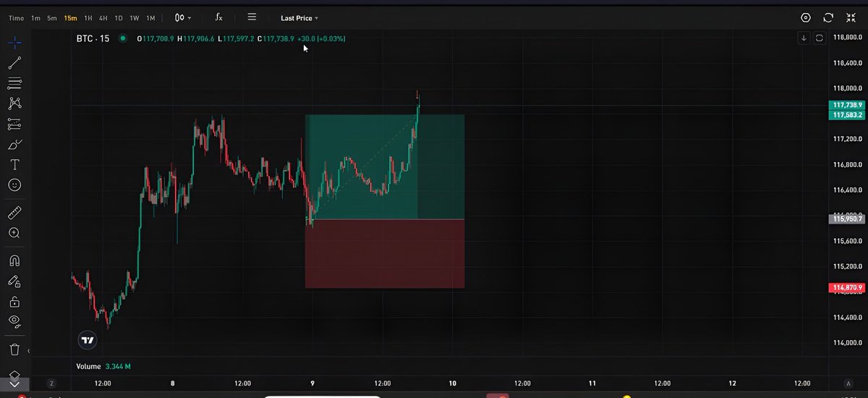The image size is (868, 398).
Task: Select the crosshair cursor tool
Action: [14, 42]
